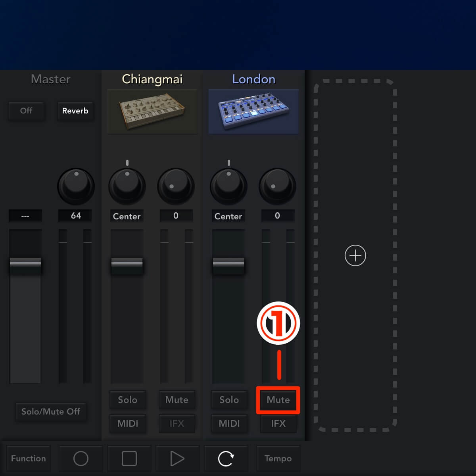Click the London send value 0
Screen dimensions: 476x476
click(x=278, y=216)
